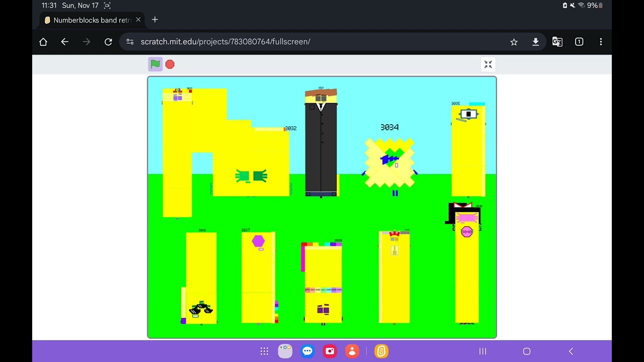Open the red screen recorder app
Image resolution: width=644 pixels, height=362 pixels.
(x=330, y=351)
